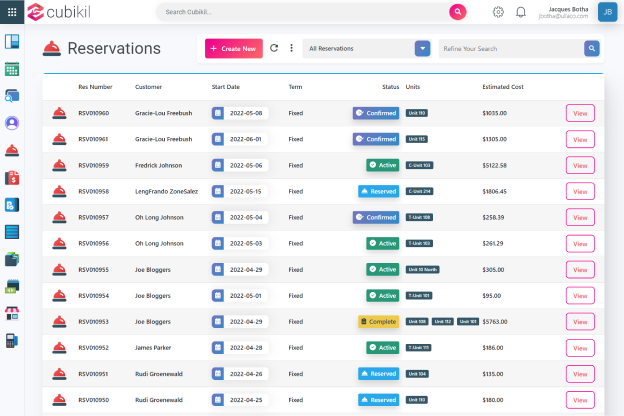The image size is (624, 416).
Task: Click the Units column header
Action: click(413, 87)
